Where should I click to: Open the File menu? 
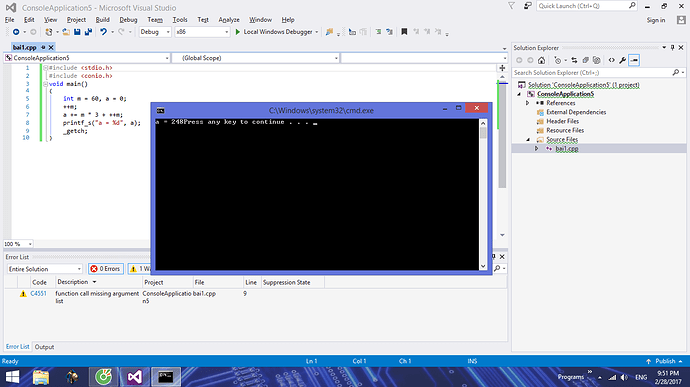pyautogui.click(x=9, y=20)
